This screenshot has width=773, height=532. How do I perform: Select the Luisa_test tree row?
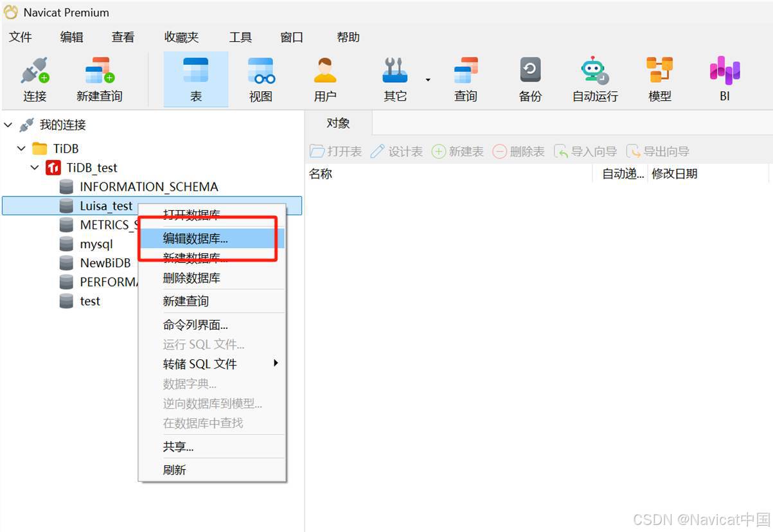[x=152, y=206]
